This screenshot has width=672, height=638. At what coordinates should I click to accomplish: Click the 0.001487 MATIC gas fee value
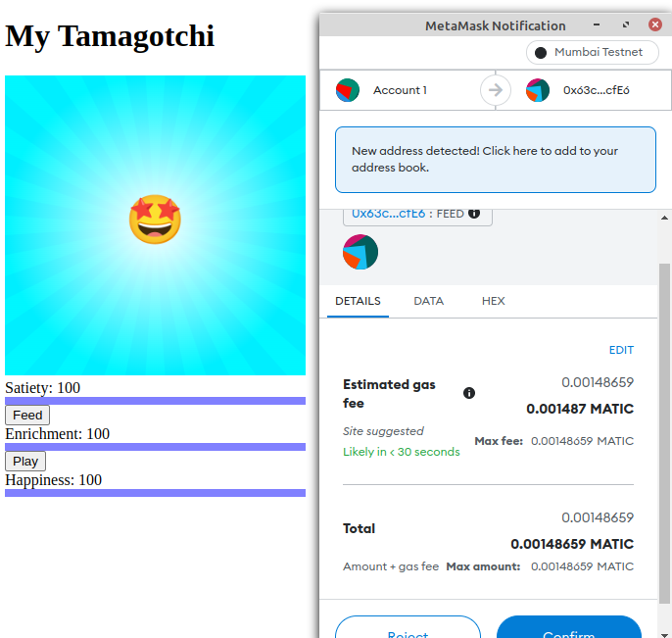pyautogui.click(x=580, y=409)
